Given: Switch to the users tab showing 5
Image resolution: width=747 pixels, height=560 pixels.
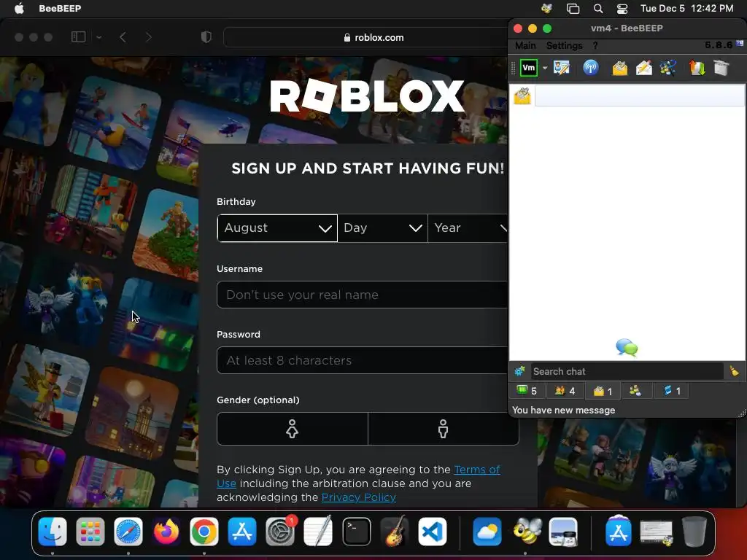Looking at the screenshot, I should [527, 391].
